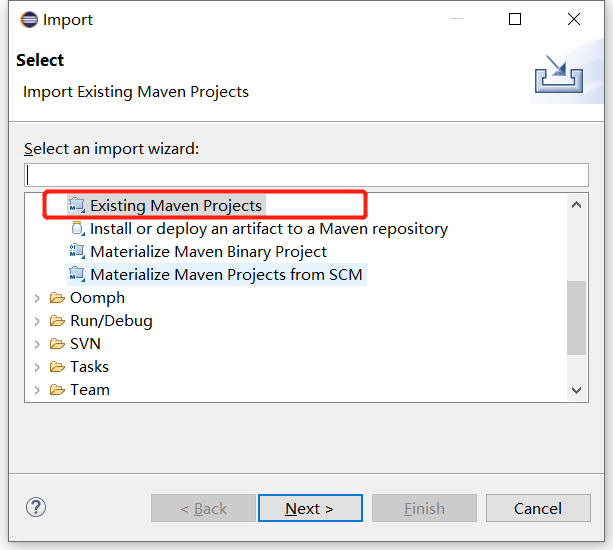
Task: Select the Oomph tree label
Action: tap(97, 298)
